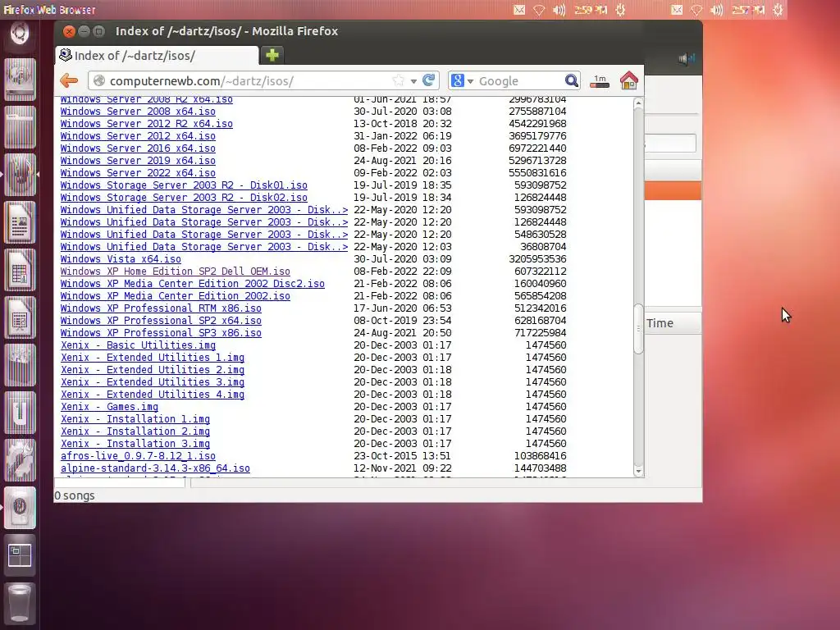This screenshot has width=840, height=630.
Task: Open the Workspace Switcher in the launcher
Action: 20,555
